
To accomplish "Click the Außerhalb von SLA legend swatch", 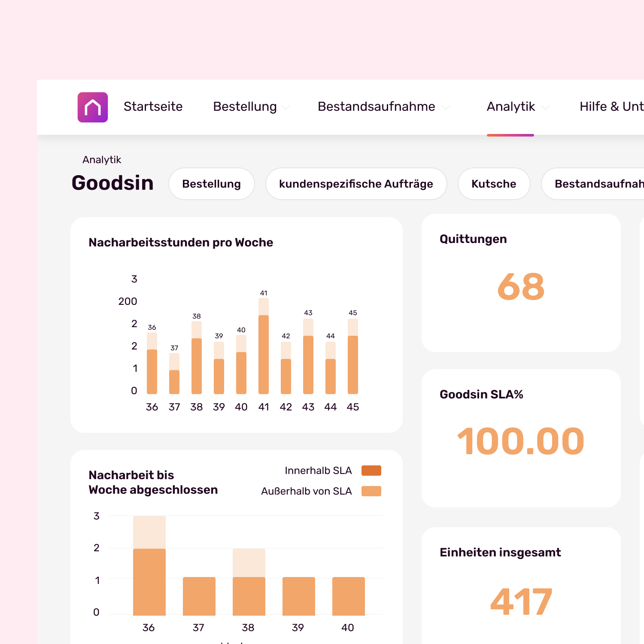I will click(x=371, y=491).
